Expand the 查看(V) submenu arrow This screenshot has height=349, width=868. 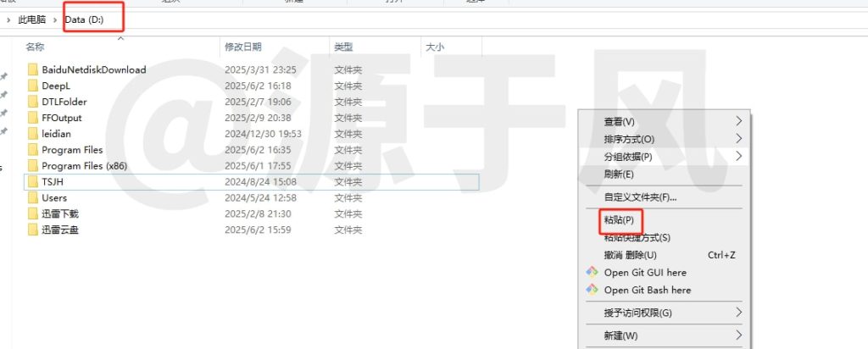(739, 121)
